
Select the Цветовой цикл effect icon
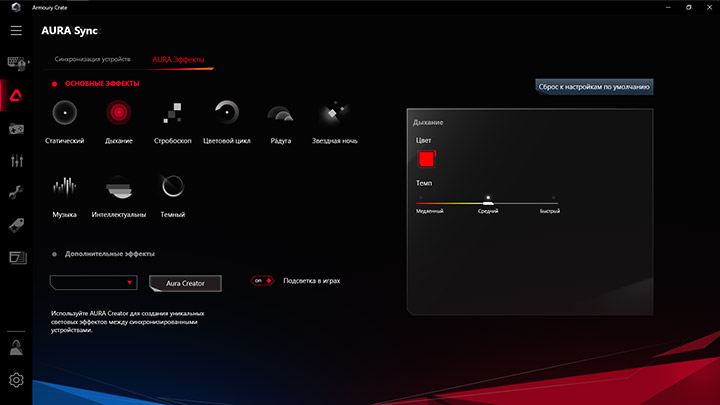pyautogui.click(x=227, y=112)
